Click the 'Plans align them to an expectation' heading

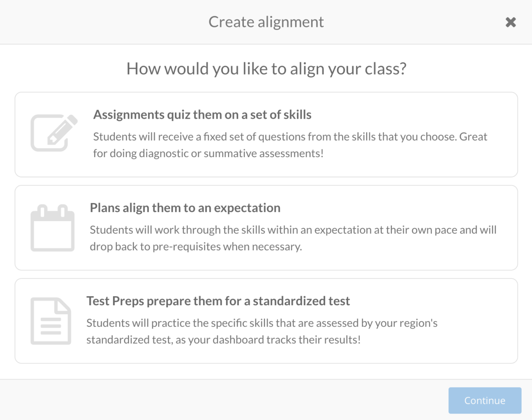pyautogui.click(x=184, y=208)
